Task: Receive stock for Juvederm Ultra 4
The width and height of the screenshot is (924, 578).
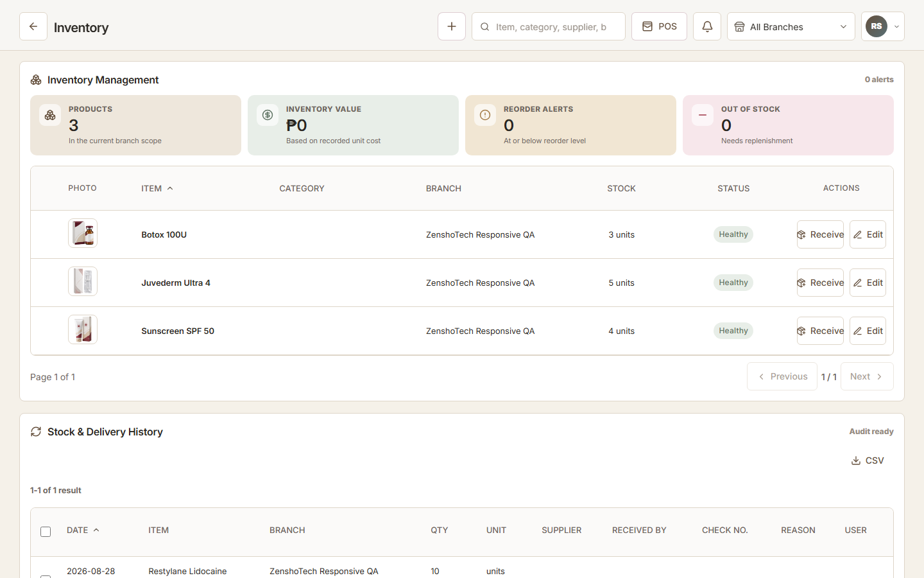Action: click(x=820, y=283)
